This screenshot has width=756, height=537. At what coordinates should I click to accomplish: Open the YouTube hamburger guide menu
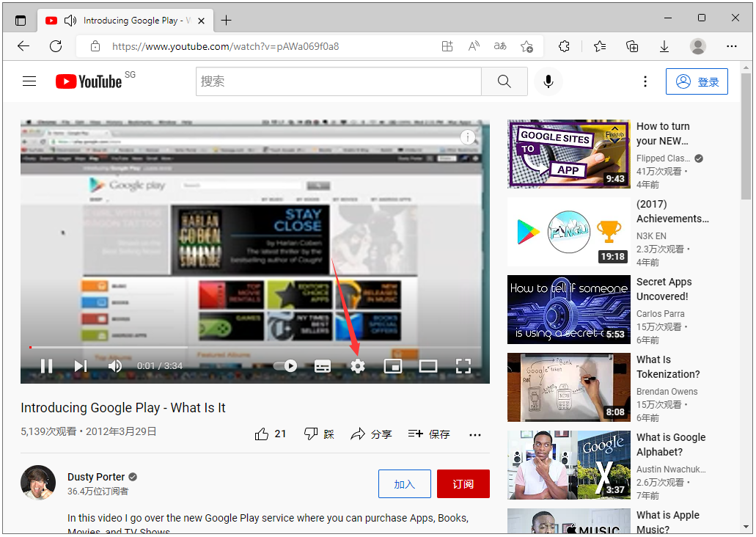coord(29,81)
